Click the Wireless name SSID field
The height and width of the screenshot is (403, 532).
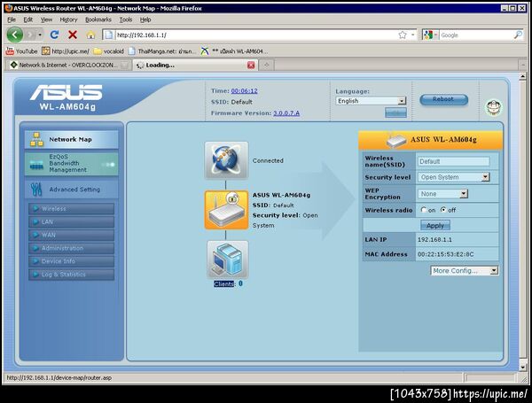[x=453, y=161]
